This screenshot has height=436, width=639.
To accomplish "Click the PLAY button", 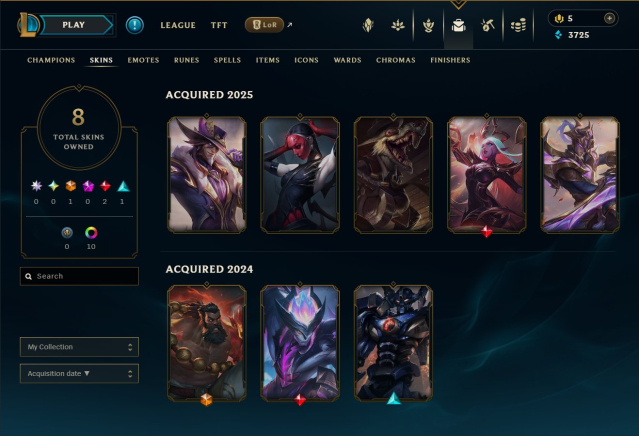I will (x=75, y=25).
